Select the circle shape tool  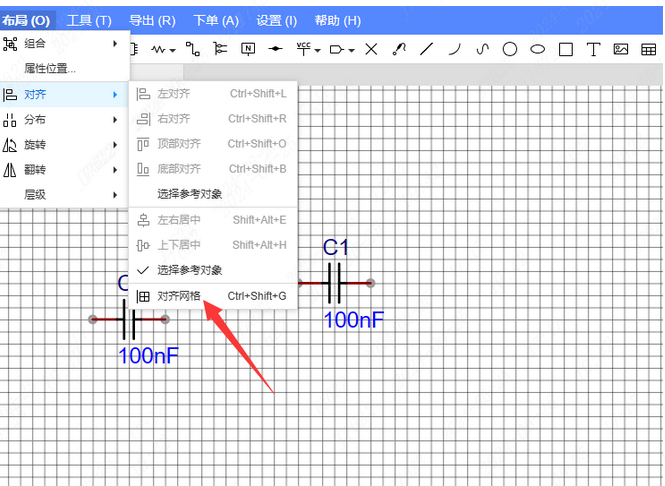coord(509,48)
